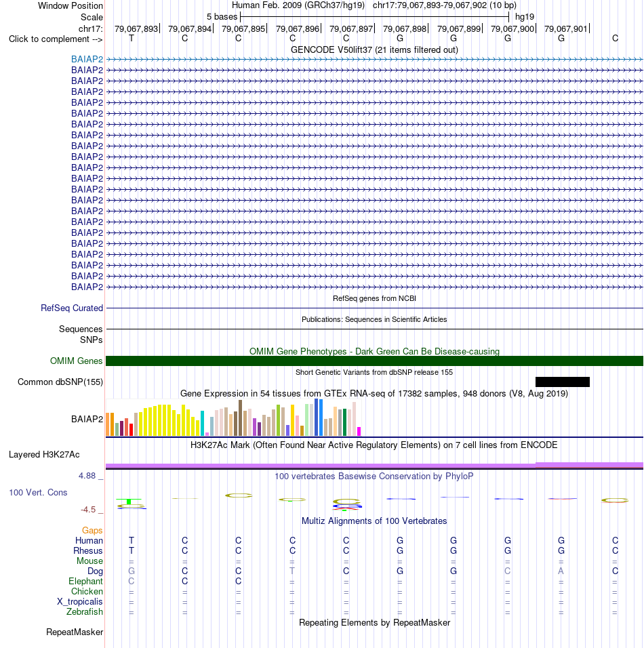
Task: Click the chr17:79,067,893-79,067,902 (10 bp) coordinates
Action: 444,5
